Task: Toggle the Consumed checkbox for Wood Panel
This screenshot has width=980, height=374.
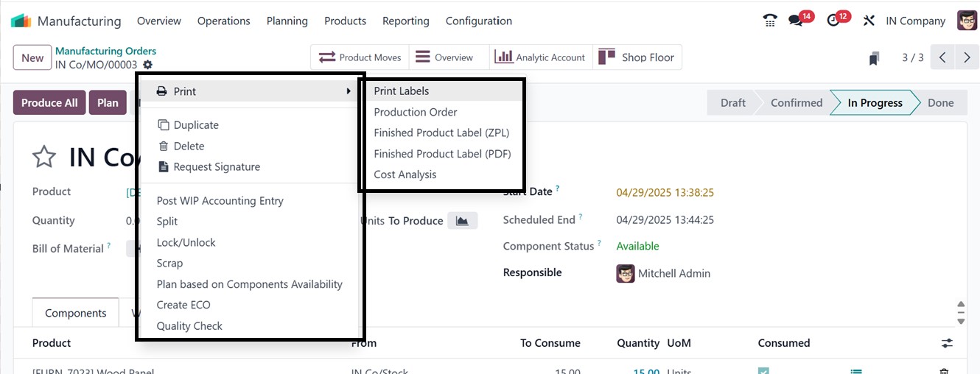Action: [763, 371]
